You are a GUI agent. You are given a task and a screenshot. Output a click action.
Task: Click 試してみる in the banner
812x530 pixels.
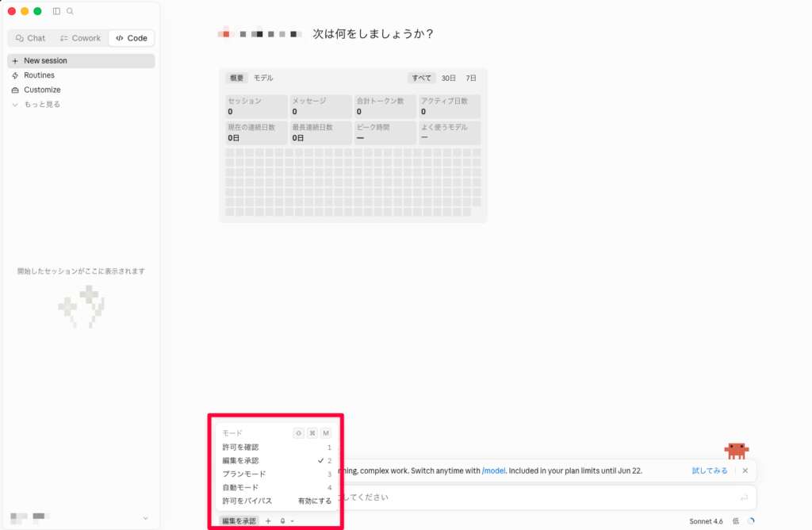coord(710,471)
